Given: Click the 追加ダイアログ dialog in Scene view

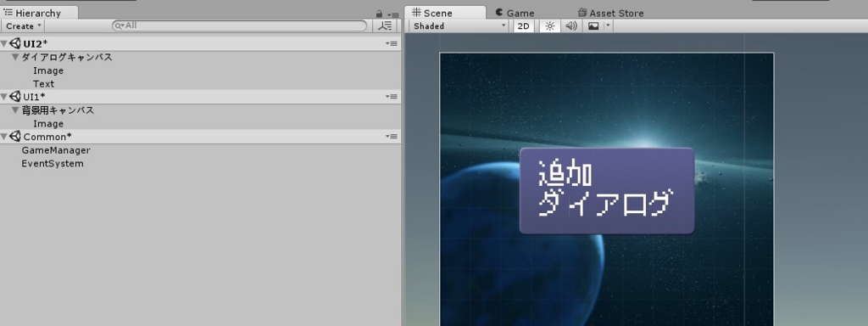Looking at the screenshot, I should point(607,190).
